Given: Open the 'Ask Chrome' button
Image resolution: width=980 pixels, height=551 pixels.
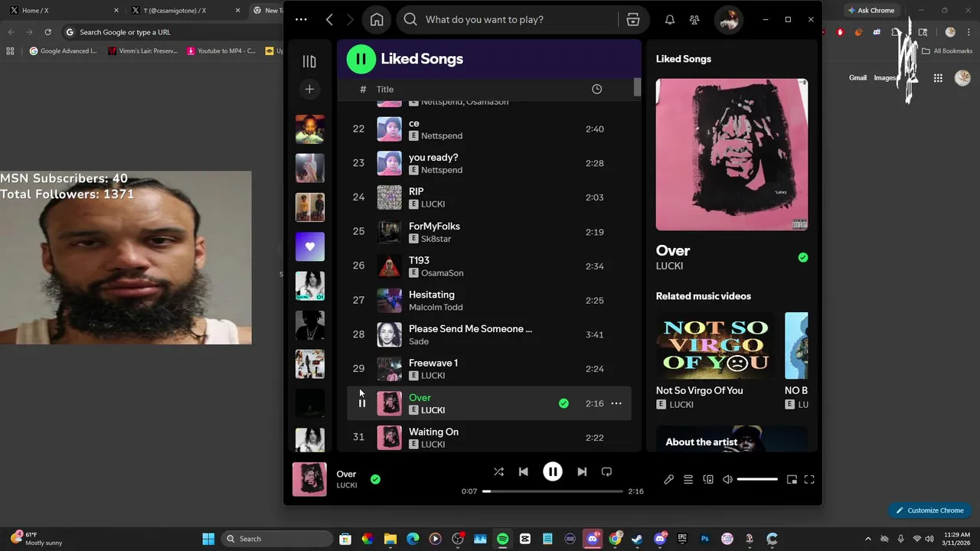Looking at the screenshot, I should coord(871,11).
